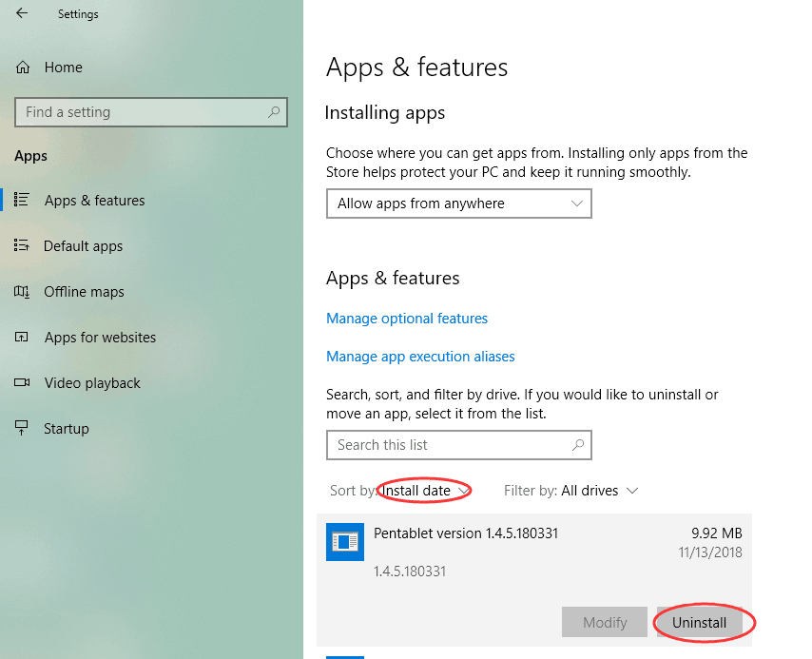Go to Home in Settings sidebar

63,68
